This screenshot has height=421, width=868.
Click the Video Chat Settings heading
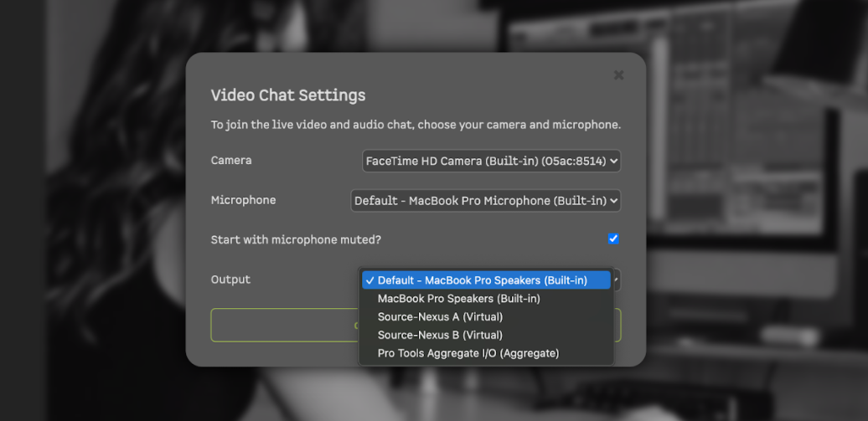point(288,95)
